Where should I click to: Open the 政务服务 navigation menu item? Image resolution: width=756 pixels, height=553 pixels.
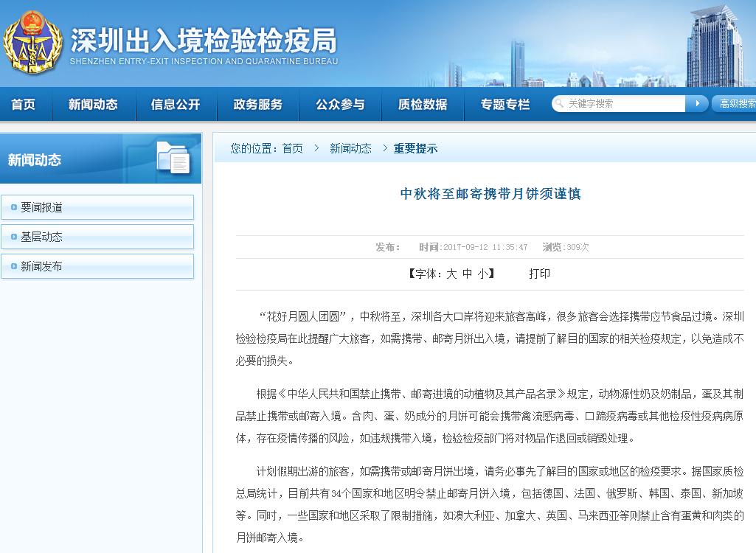258,104
